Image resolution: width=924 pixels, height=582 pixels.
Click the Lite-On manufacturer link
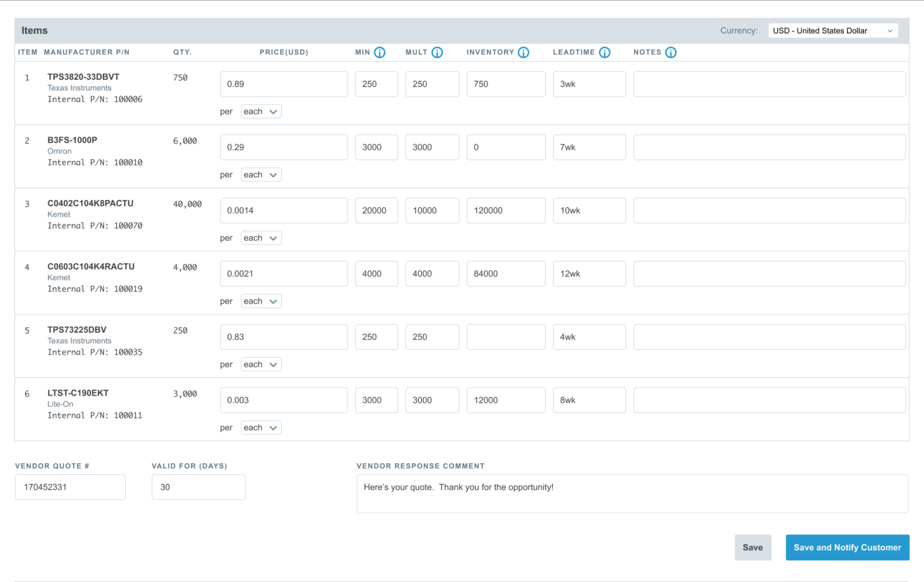[x=60, y=404]
